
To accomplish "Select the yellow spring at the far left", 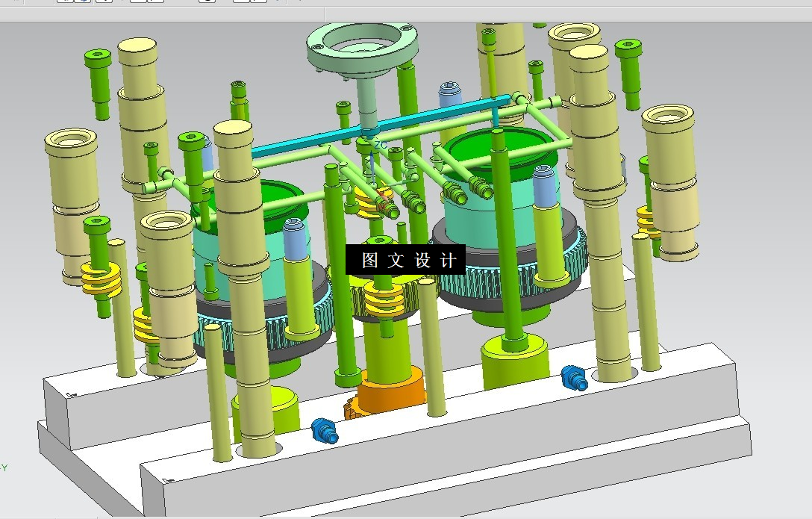I will (101, 280).
